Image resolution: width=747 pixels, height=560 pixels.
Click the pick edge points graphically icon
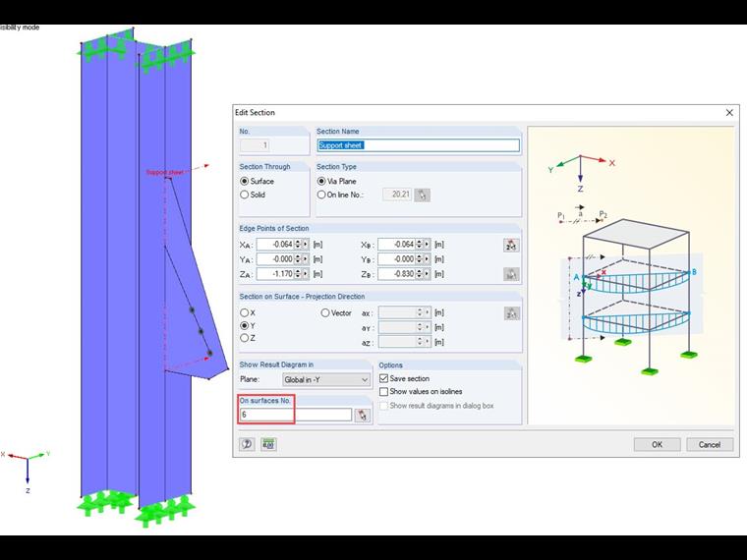click(x=511, y=246)
